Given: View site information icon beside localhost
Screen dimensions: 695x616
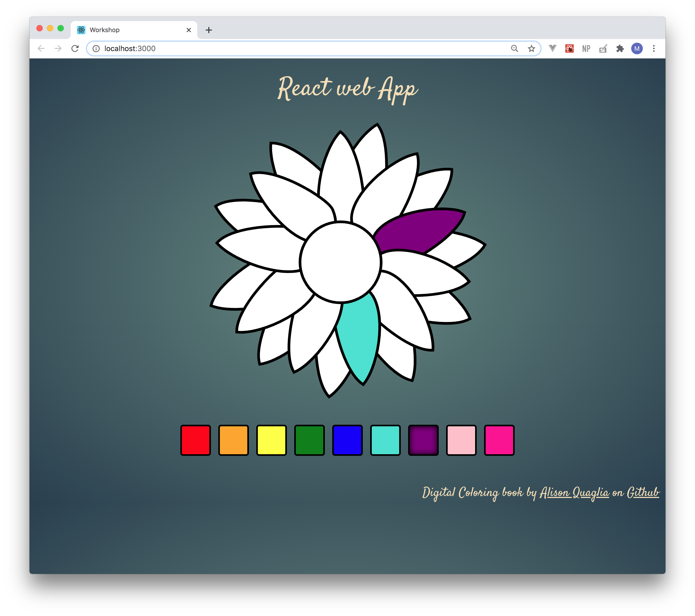Looking at the screenshot, I should point(96,48).
